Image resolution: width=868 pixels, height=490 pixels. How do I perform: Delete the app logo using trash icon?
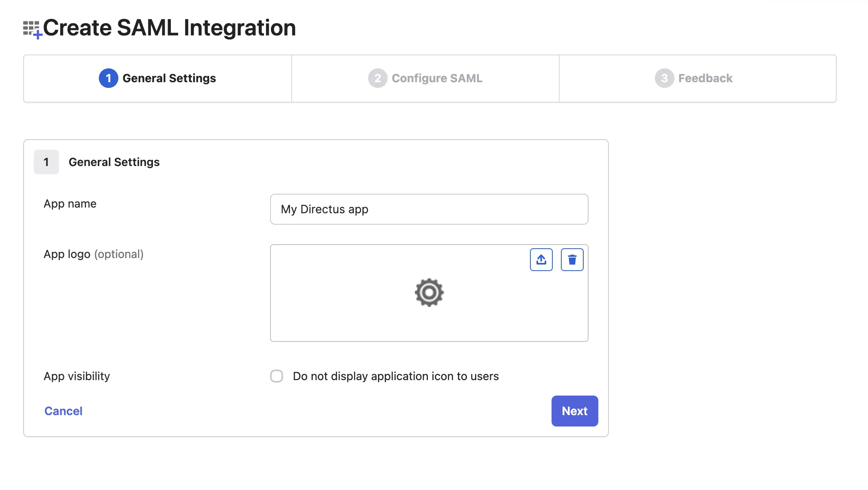(572, 259)
